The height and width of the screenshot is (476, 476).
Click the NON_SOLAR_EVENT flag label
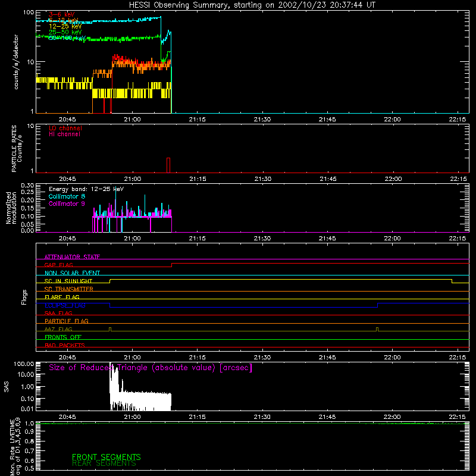(x=72, y=273)
